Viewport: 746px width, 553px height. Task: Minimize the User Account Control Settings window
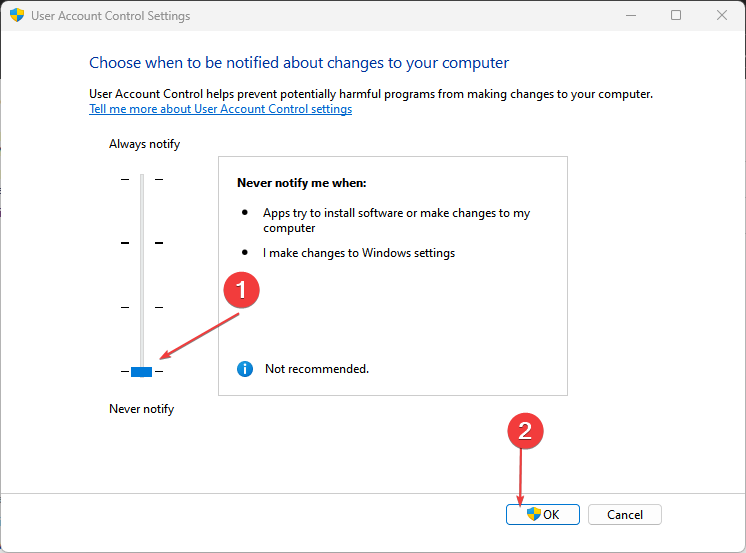631,16
